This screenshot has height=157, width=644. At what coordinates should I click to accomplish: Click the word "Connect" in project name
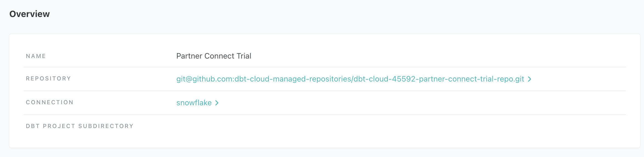219,56
